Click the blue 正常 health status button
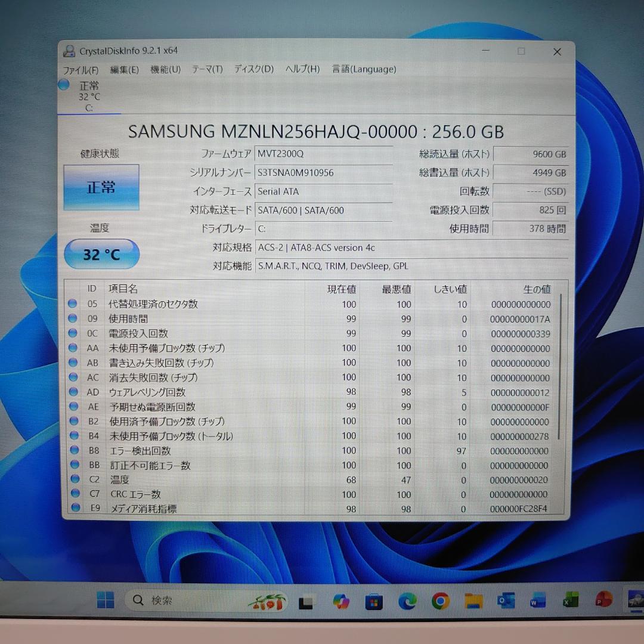644x644 pixels. point(101,187)
